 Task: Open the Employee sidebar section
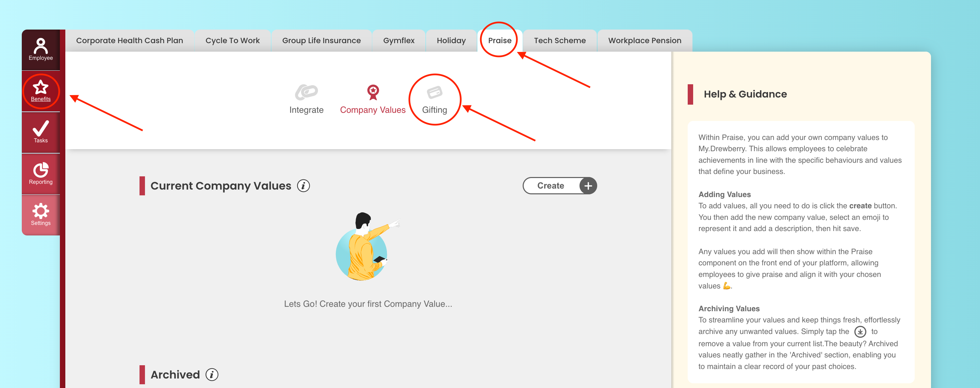tap(41, 49)
